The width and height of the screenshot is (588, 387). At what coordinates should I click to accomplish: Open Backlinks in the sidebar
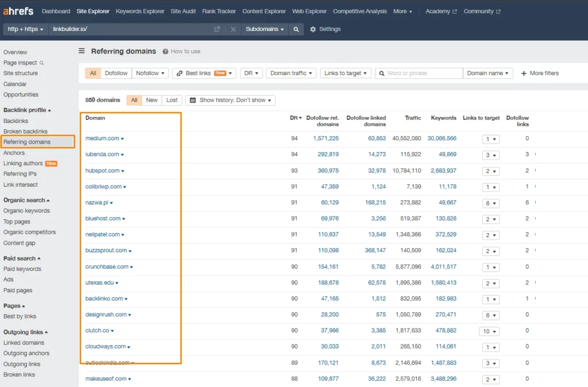pos(16,121)
